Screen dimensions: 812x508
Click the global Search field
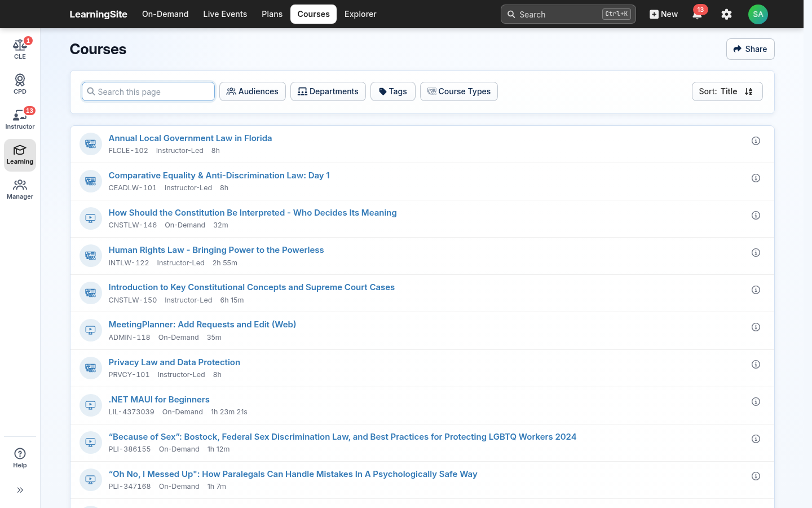click(568, 14)
